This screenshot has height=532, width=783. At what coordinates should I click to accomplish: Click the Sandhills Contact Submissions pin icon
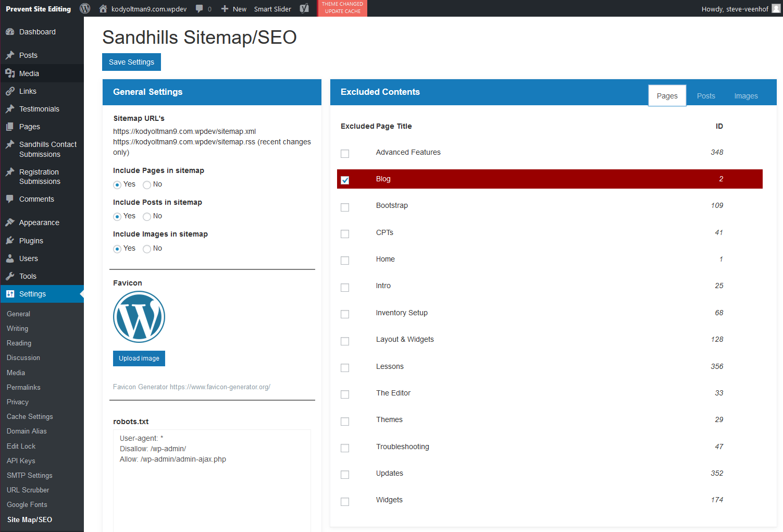click(x=10, y=144)
